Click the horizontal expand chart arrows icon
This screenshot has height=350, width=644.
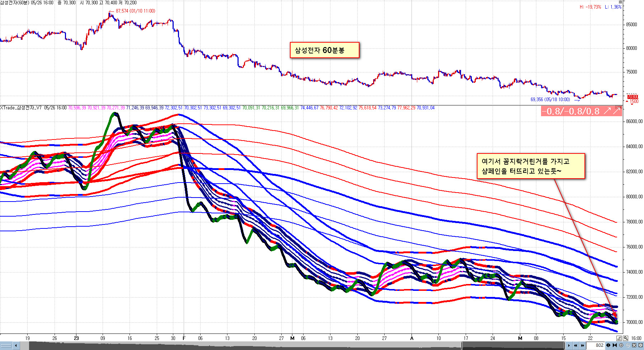tap(608, 345)
